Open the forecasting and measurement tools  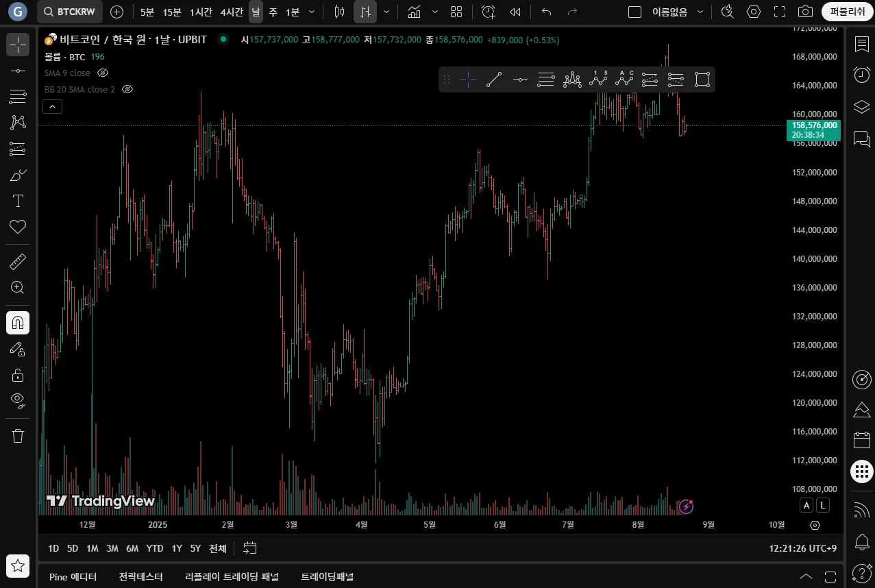click(18, 149)
